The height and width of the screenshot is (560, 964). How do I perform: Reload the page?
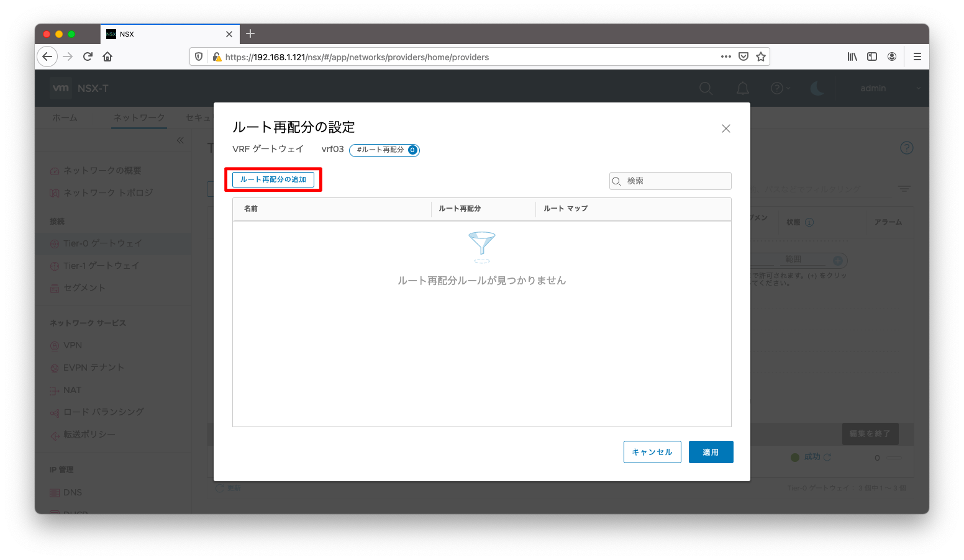tap(88, 56)
